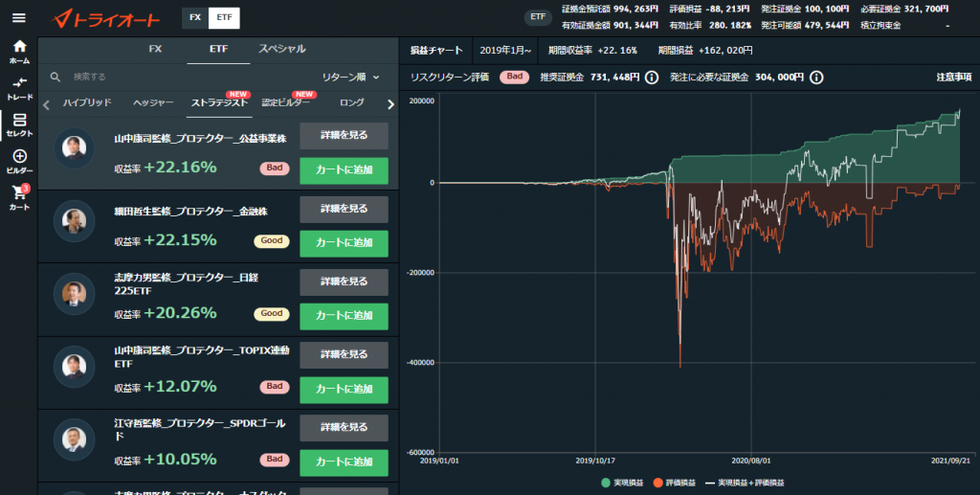The width and height of the screenshot is (980, 495).
Task: Toggle 評価損益 legend series
Action: [x=674, y=484]
